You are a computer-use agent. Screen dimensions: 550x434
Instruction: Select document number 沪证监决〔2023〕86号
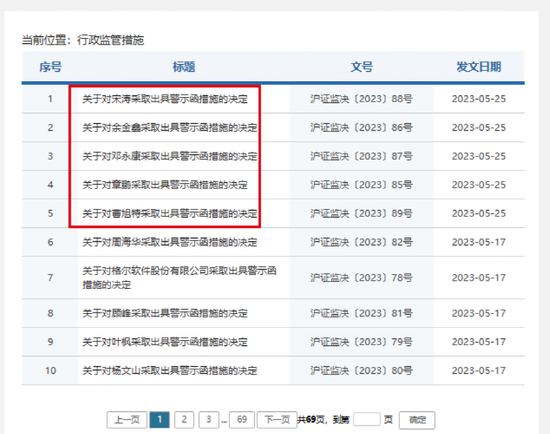(361, 128)
